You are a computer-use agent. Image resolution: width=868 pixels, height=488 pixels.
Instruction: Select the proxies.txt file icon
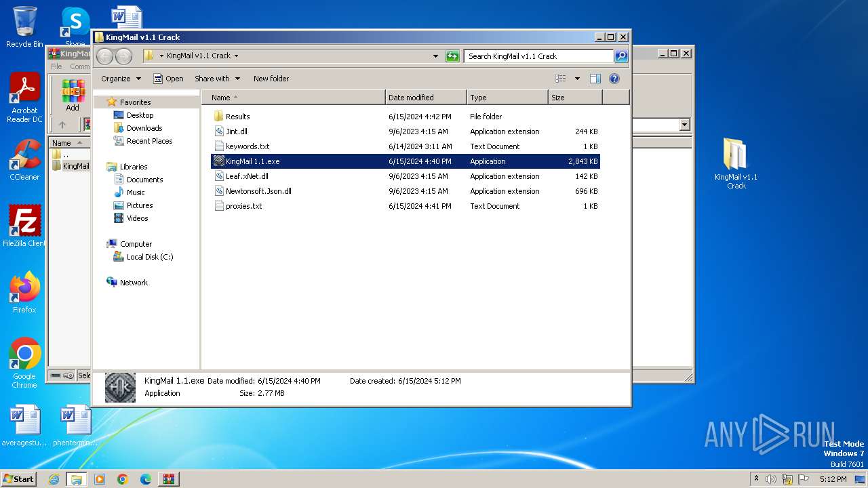[218, 206]
